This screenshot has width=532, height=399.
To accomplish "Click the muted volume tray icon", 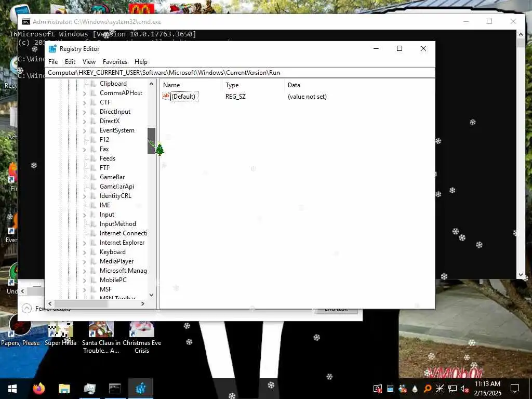I will [x=464, y=389].
